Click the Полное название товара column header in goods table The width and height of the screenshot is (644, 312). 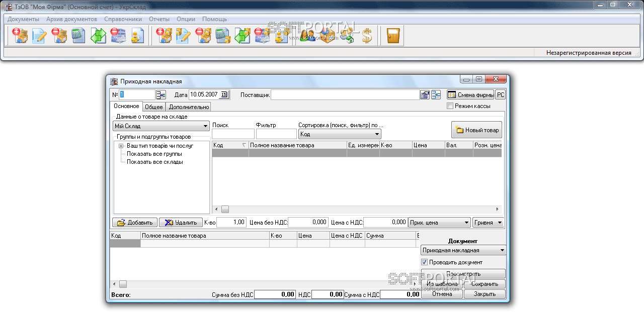(x=298, y=145)
